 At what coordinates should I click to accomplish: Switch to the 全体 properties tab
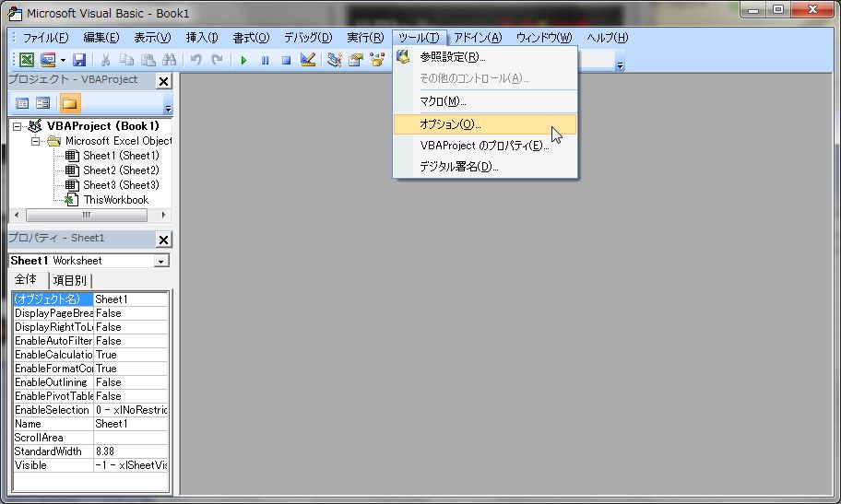[26, 279]
